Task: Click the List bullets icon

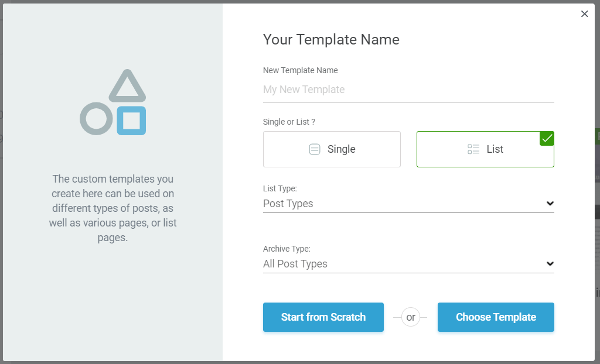Action: coord(473,149)
